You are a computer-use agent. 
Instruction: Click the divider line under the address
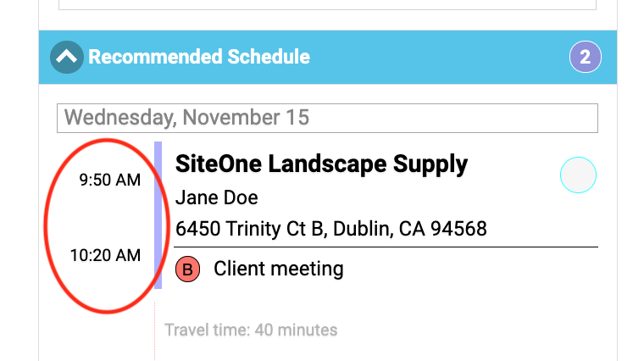tap(386, 247)
